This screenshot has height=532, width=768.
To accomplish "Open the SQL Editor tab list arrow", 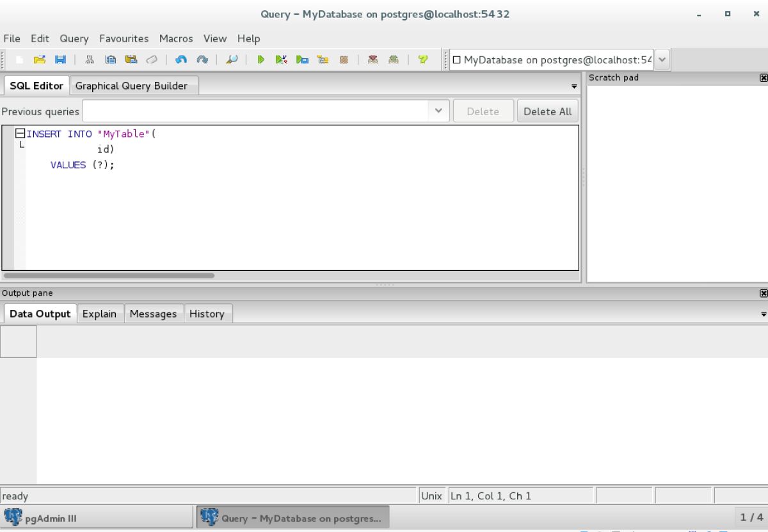I will [573, 86].
